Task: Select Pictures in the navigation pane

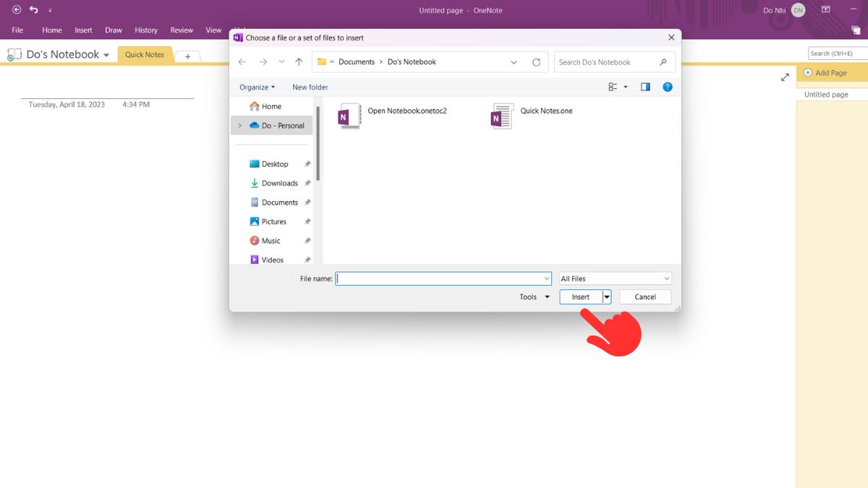Action: point(274,222)
